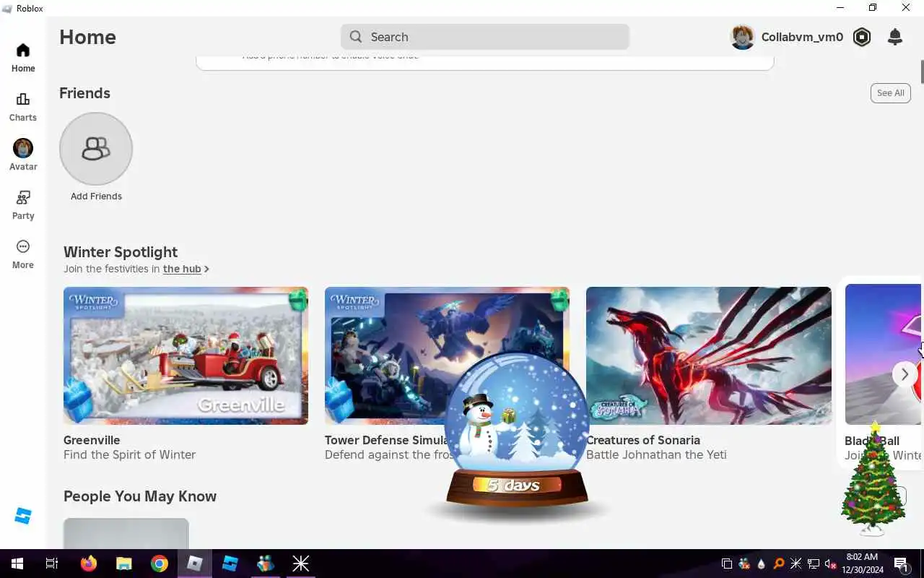Click the orange magnifier tray icon
924x578 pixels.
778,564
